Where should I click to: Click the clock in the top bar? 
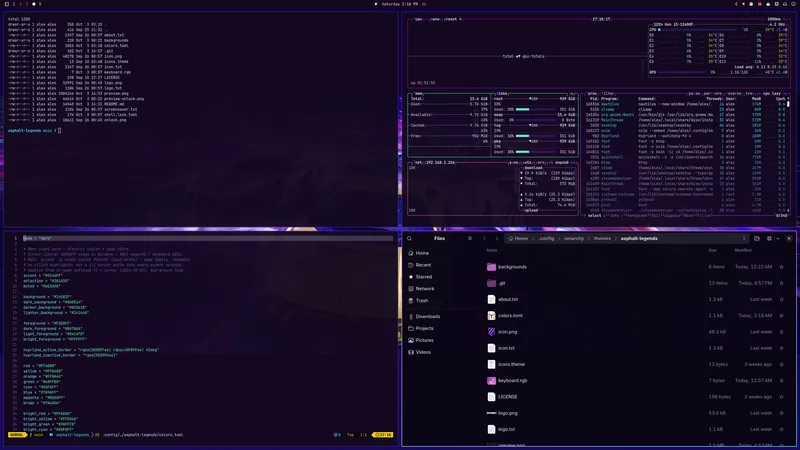[x=399, y=4]
